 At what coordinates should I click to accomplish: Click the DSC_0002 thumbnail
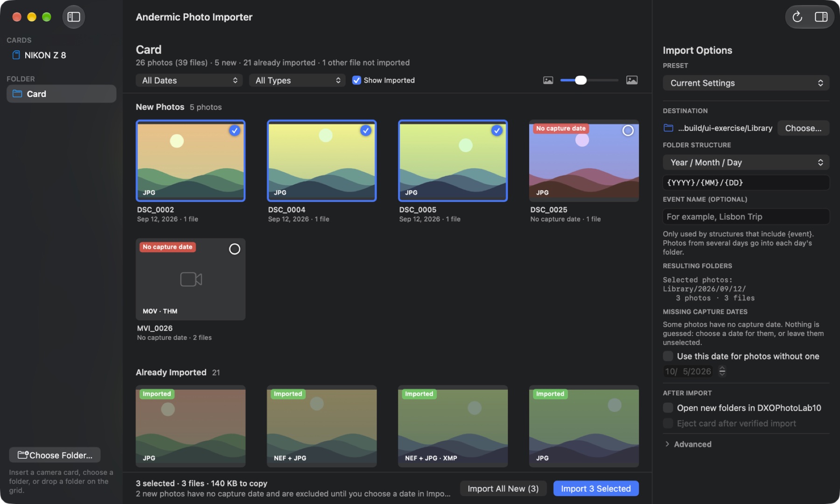click(190, 161)
